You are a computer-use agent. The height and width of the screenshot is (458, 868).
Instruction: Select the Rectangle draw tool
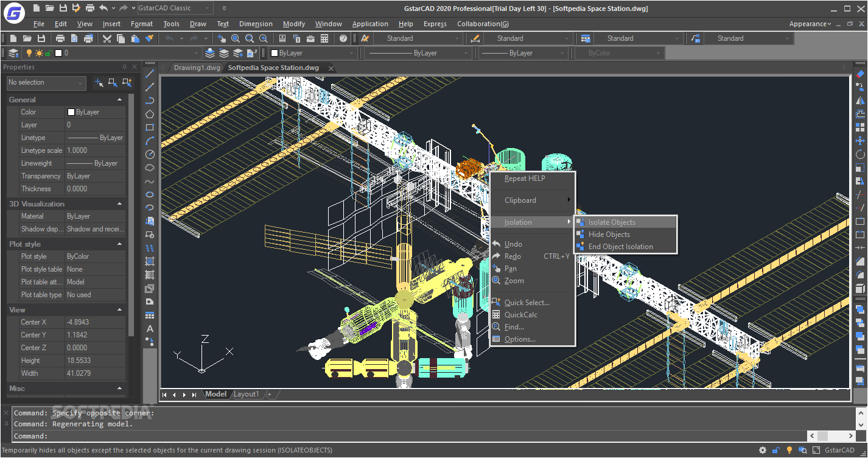click(x=150, y=127)
